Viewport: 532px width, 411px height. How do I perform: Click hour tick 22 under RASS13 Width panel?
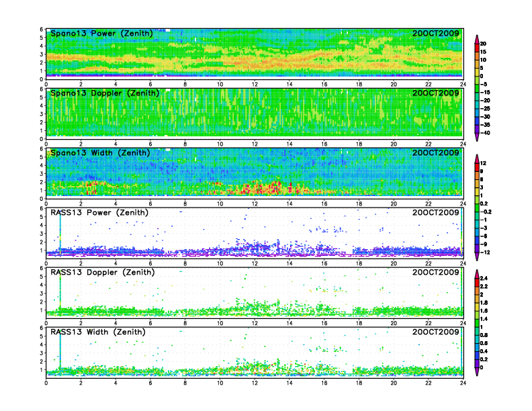[429, 383]
